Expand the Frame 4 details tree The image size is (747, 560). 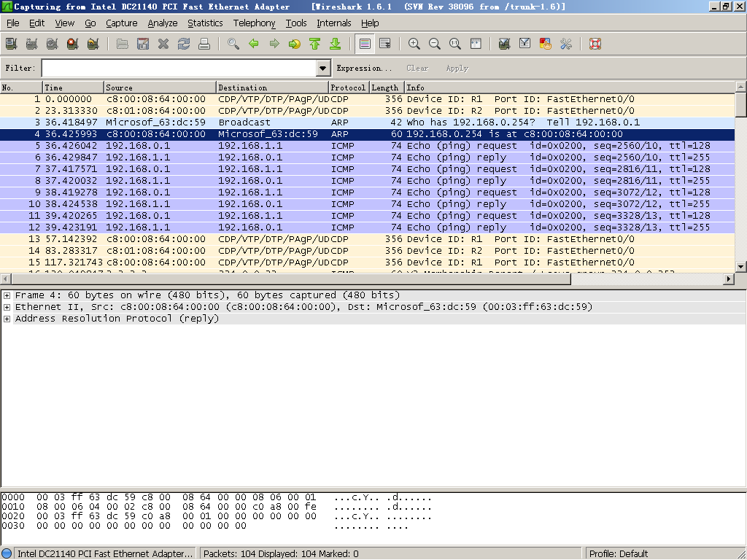point(7,296)
